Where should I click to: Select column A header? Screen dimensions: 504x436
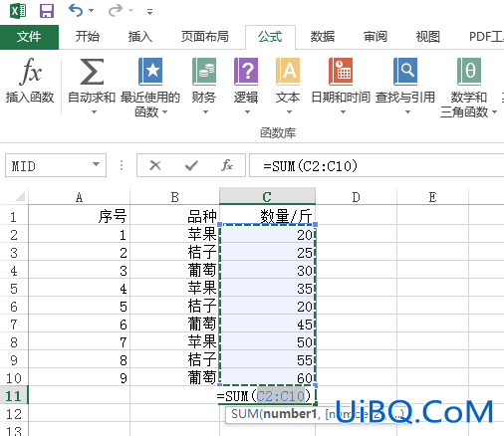pos(79,197)
